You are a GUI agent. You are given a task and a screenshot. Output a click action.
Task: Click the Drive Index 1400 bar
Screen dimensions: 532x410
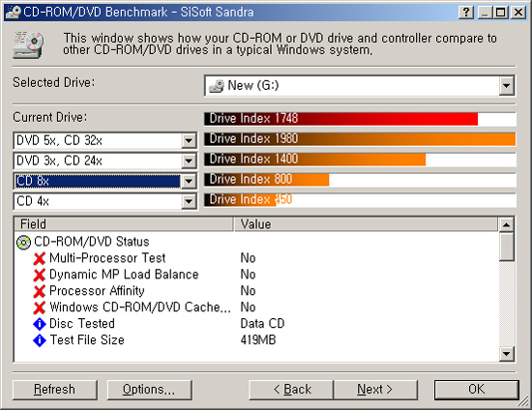tap(315, 159)
